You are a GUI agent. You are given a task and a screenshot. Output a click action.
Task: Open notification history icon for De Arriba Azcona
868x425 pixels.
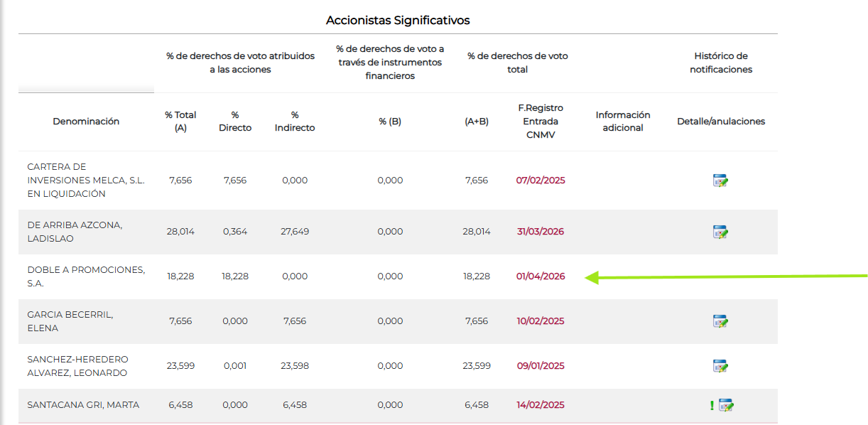(720, 232)
